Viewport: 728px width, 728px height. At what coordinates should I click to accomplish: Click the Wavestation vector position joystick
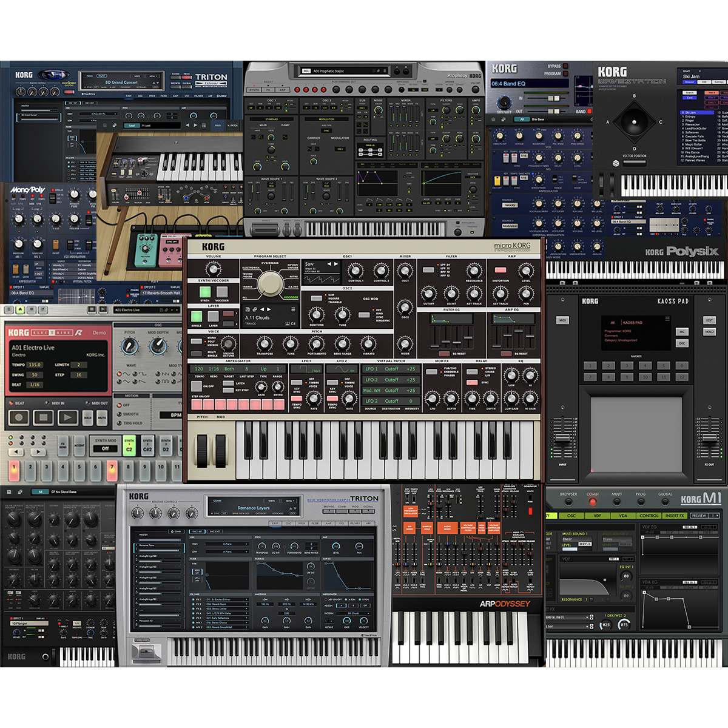coord(634,121)
